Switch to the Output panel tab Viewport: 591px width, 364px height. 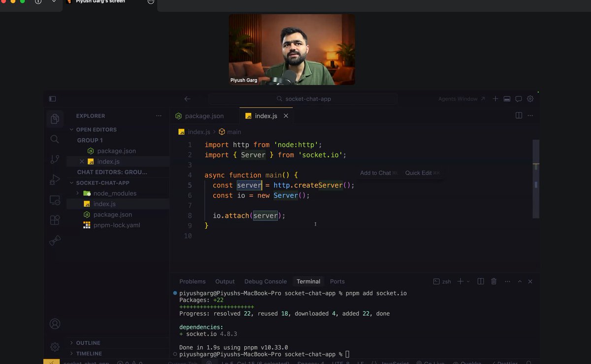[x=225, y=281]
